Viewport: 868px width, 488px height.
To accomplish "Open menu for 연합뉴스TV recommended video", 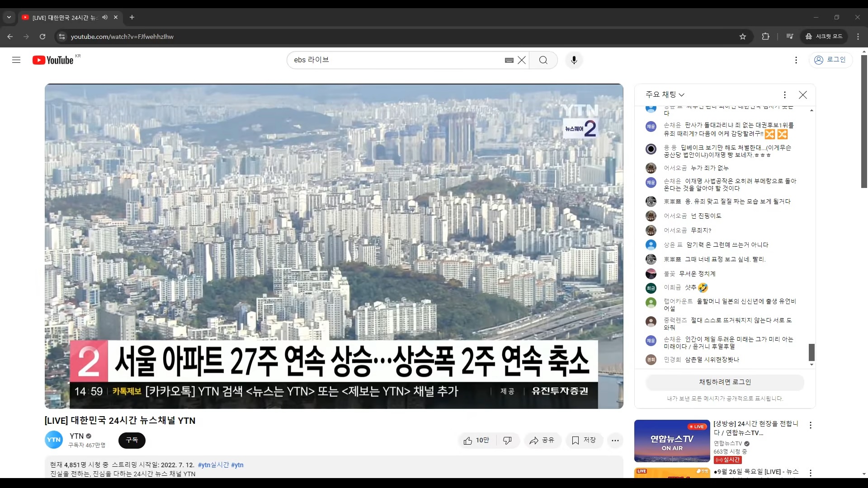I will point(811,425).
